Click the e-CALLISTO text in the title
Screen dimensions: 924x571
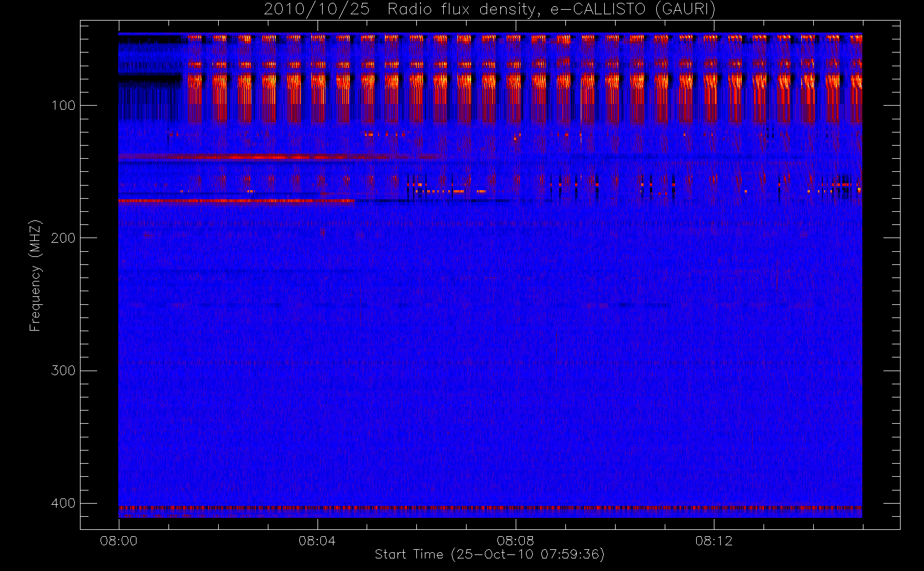tap(598, 9)
